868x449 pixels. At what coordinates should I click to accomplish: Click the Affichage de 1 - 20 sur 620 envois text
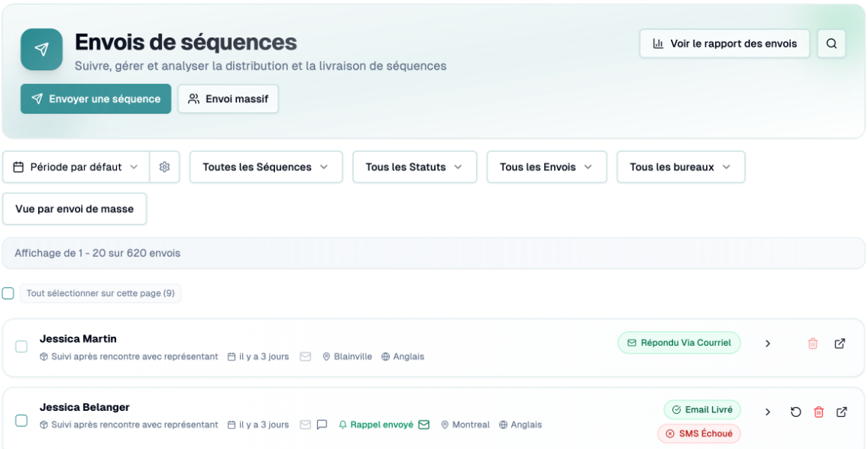coord(98,254)
